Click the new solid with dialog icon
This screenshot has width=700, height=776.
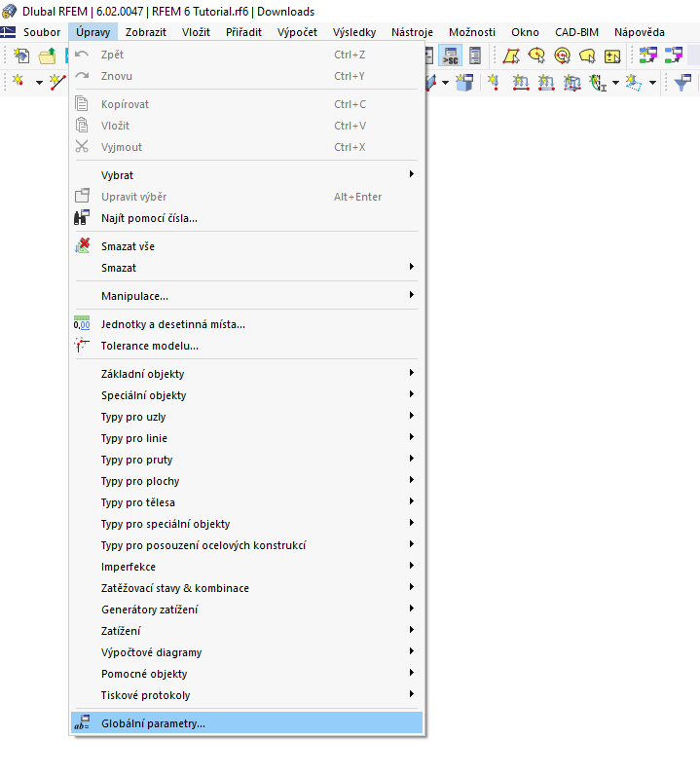[x=464, y=82]
